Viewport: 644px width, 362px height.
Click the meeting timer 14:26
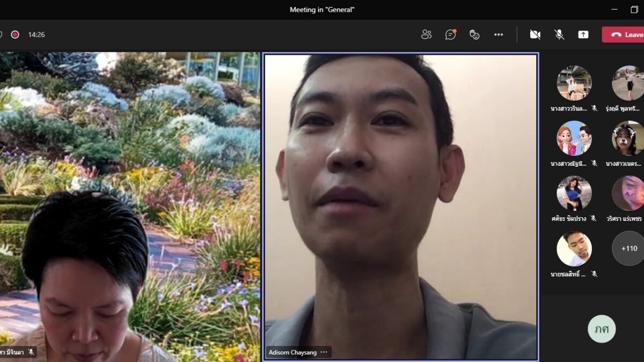coord(36,34)
